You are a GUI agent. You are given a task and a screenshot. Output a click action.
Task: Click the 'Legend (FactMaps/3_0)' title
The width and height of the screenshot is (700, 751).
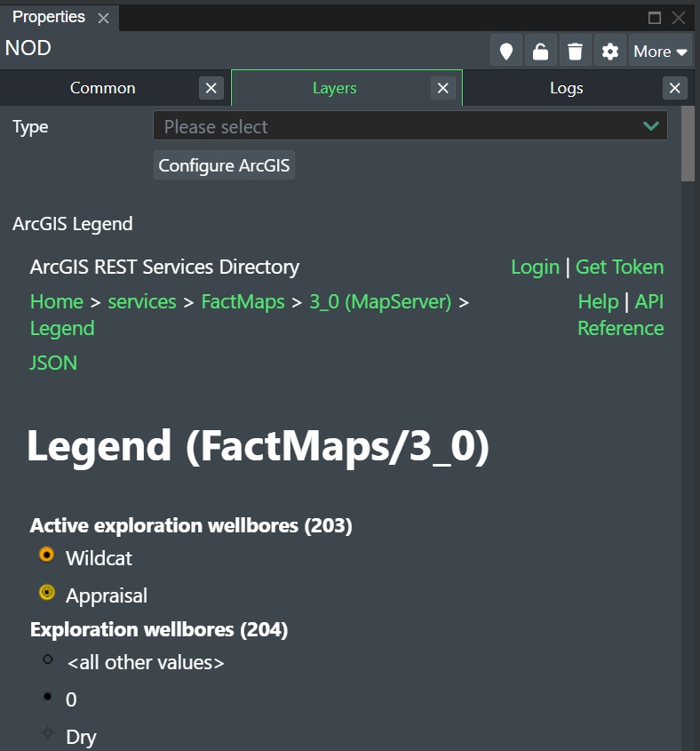pyautogui.click(x=259, y=446)
